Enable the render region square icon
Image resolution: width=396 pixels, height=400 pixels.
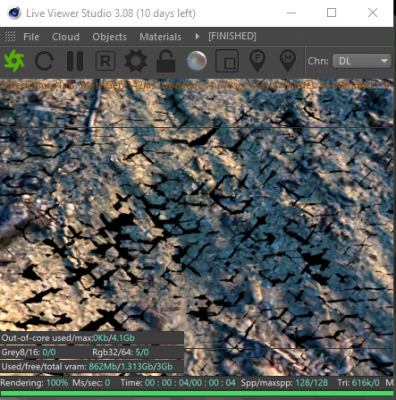(227, 61)
